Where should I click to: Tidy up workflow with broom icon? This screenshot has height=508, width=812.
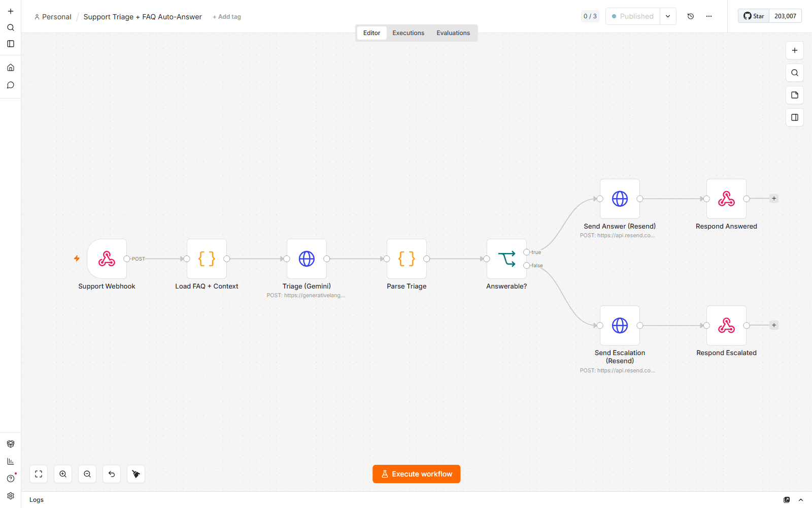pos(136,474)
